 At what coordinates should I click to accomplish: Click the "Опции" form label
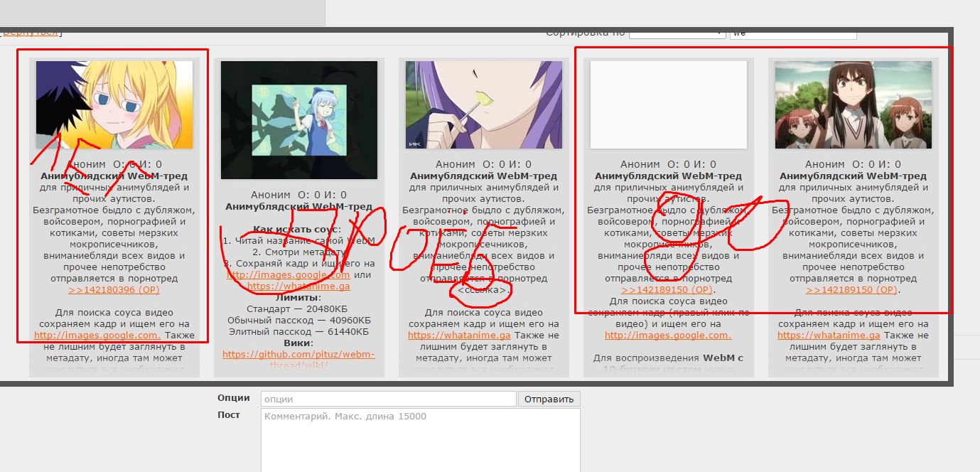click(234, 399)
